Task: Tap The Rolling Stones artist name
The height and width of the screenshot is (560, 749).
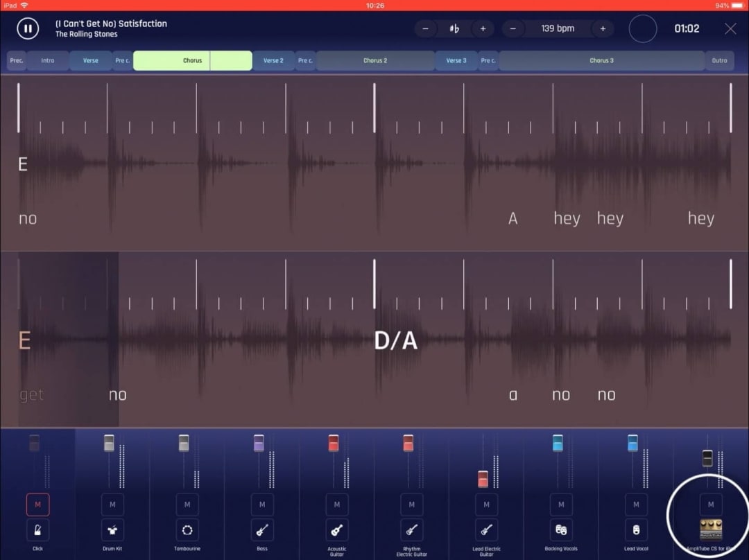Action: tap(87, 35)
